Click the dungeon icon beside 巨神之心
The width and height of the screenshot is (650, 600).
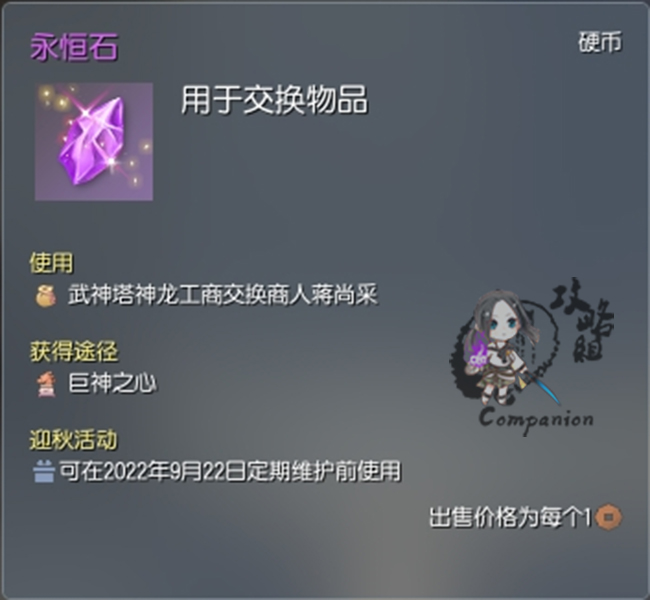click(x=46, y=384)
